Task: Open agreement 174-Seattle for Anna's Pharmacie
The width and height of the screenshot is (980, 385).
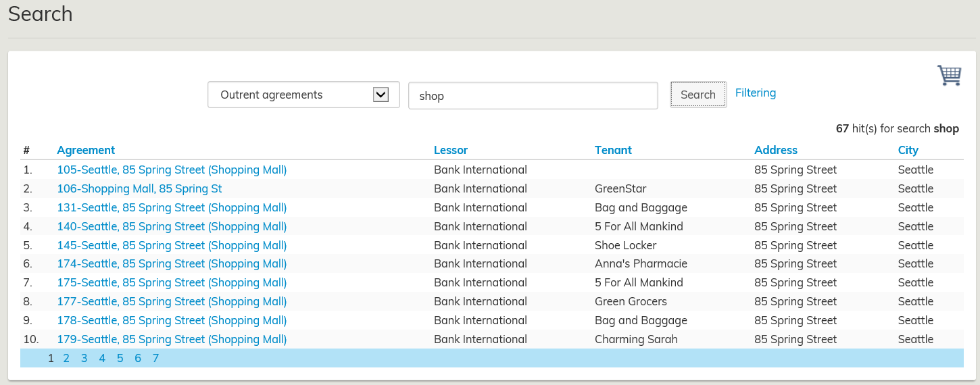Action: pos(172,264)
